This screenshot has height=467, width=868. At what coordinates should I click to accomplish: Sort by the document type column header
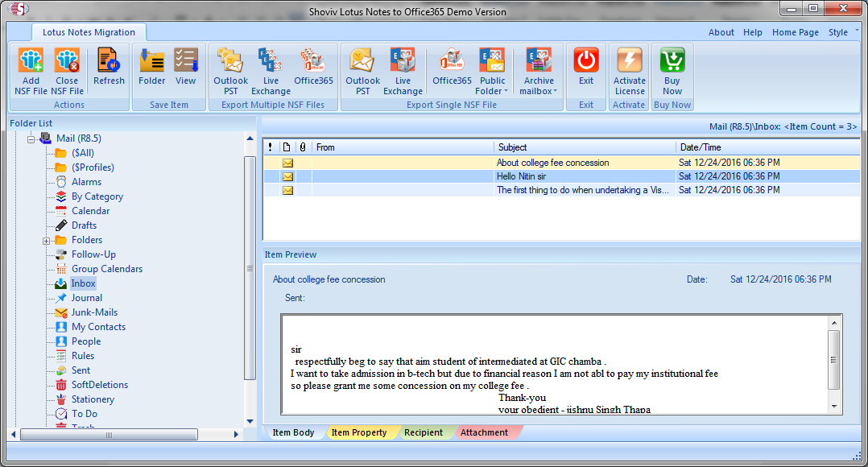(x=287, y=147)
